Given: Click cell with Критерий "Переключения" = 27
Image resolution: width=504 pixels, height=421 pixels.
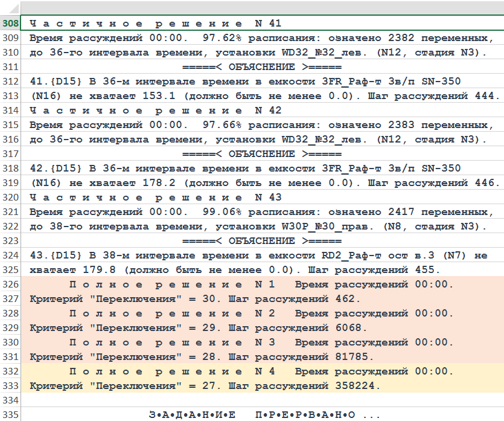Looking at the screenshot, I should click(x=205, y=386).
